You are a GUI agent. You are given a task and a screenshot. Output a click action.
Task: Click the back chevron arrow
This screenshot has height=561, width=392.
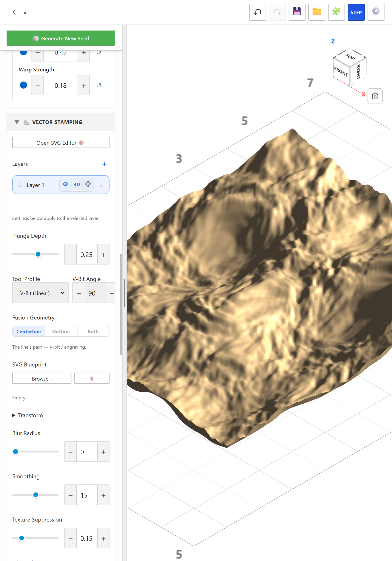tap(14, 12)
